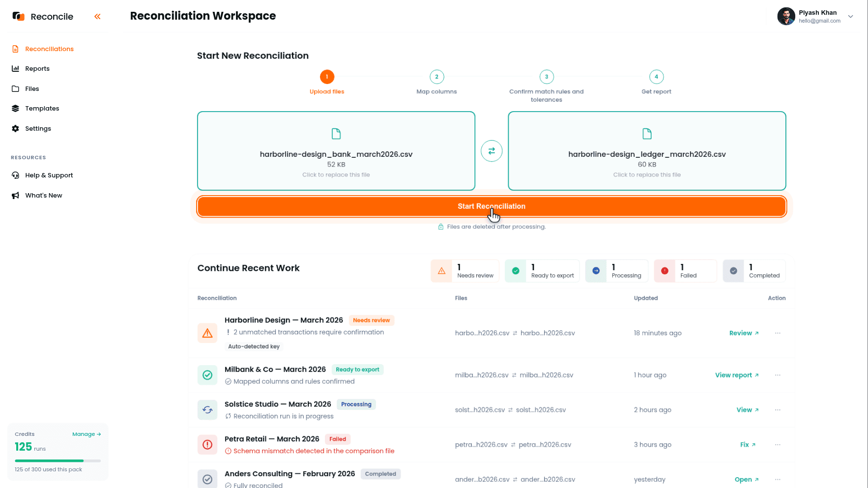The height and width of the screenshot is (488, 868).
Task: Filter by Needs review status
Action: (x=465, y=271)
